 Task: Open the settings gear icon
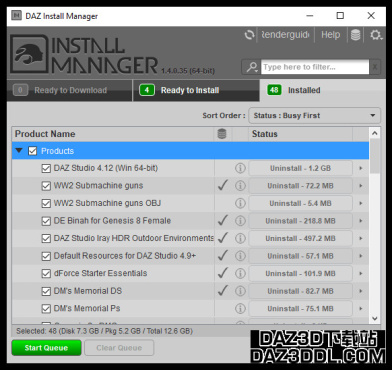pos(376,35)
